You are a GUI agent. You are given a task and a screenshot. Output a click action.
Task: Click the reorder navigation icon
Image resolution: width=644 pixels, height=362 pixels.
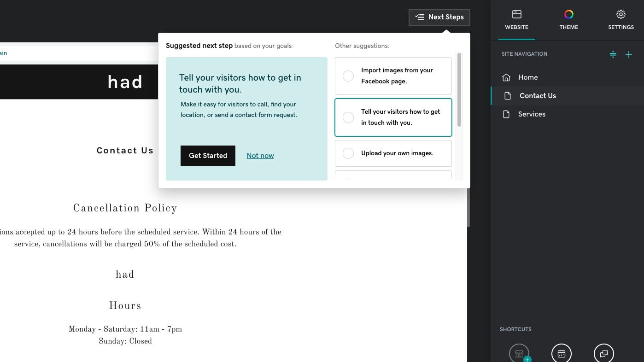pyautogui.click(x=613, y=54)
